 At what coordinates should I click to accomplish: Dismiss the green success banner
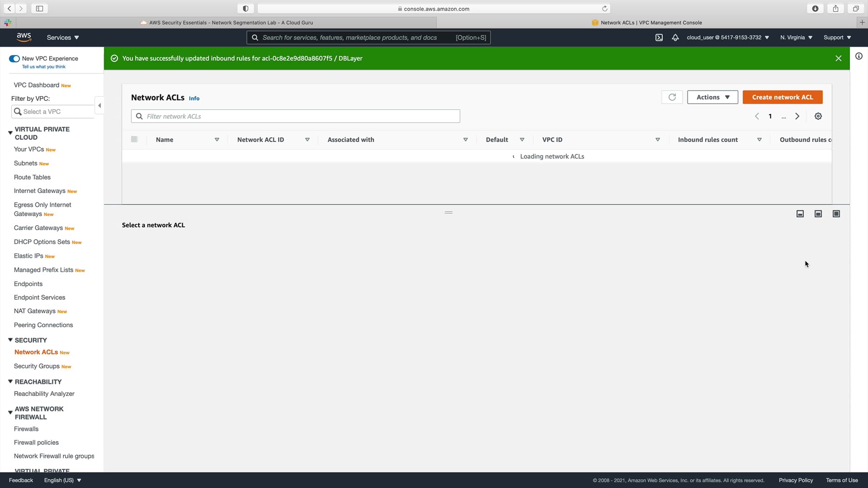coord(838,58)
